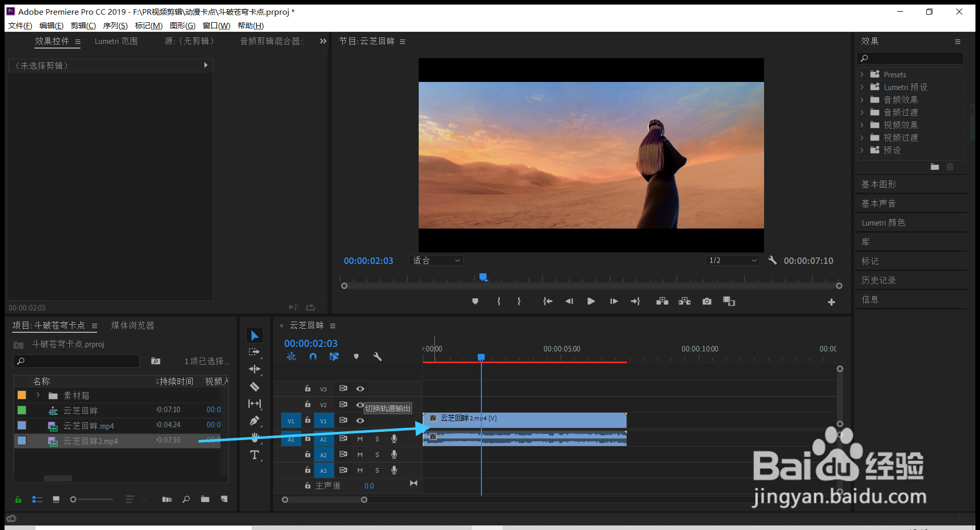Image resolution: width=980 pixels, height=530 pixels.
Task: Solo the A2 audio track
Action: 377,455
